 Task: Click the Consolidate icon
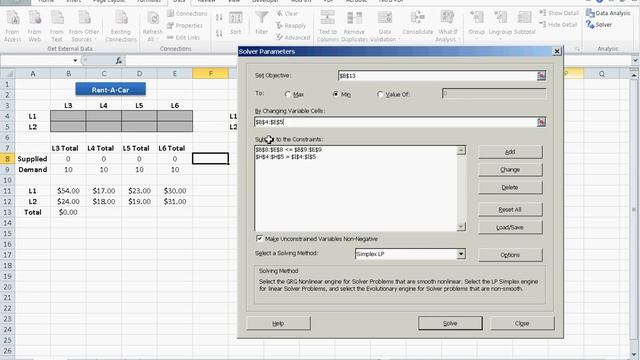418,23
